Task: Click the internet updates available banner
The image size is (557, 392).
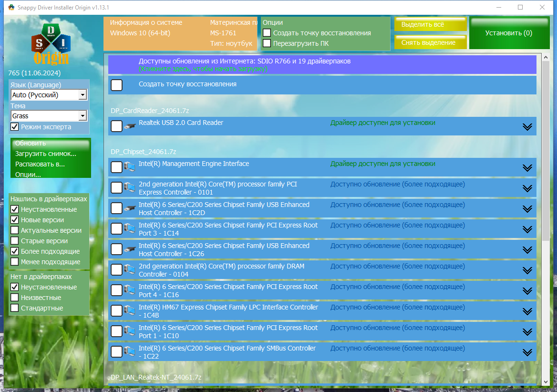Action: (322, 65)
